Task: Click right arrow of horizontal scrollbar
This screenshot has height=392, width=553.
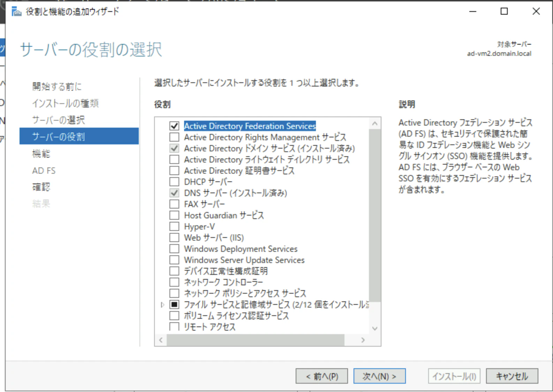Action: coord(363,340)
